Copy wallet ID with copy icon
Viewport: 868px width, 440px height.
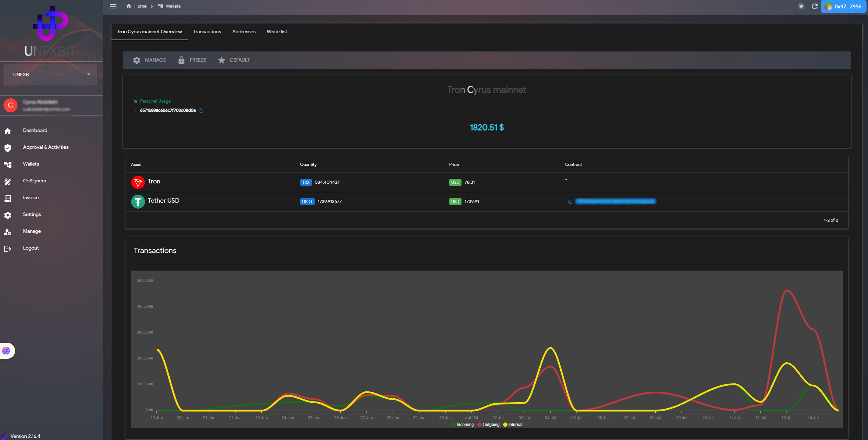click(x=201, y=111)
